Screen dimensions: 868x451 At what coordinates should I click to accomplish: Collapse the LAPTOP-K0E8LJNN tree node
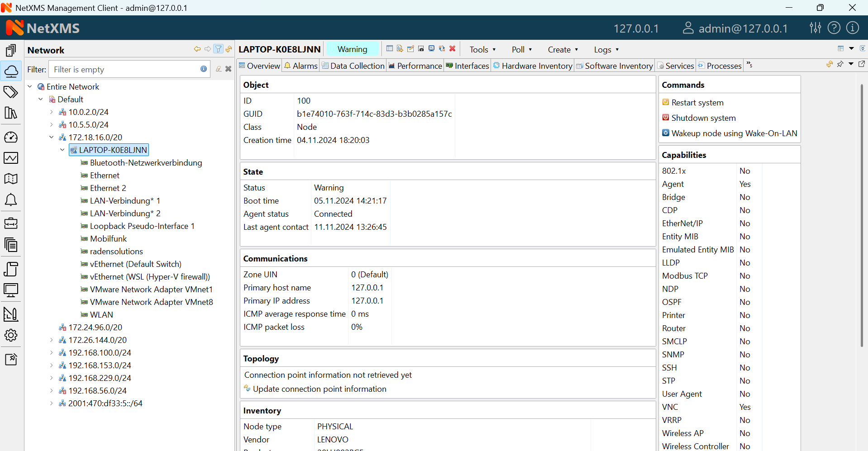62,150
